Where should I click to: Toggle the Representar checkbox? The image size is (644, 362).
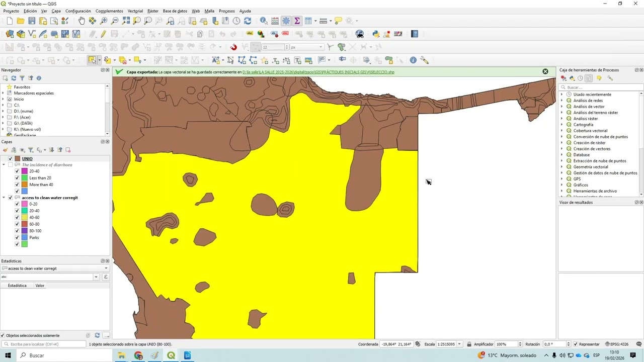tap(576, 344)
